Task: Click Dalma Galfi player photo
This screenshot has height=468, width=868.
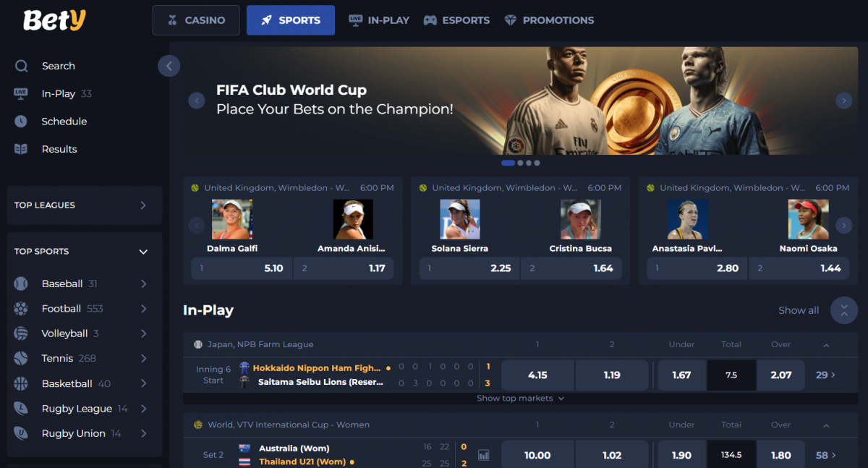Action: [231, 219]
